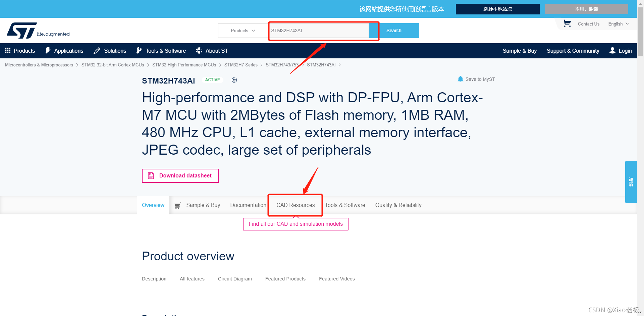Open the blue feedback side tab
This screenshot has width=644, height=316.
[x=631, y=182]
